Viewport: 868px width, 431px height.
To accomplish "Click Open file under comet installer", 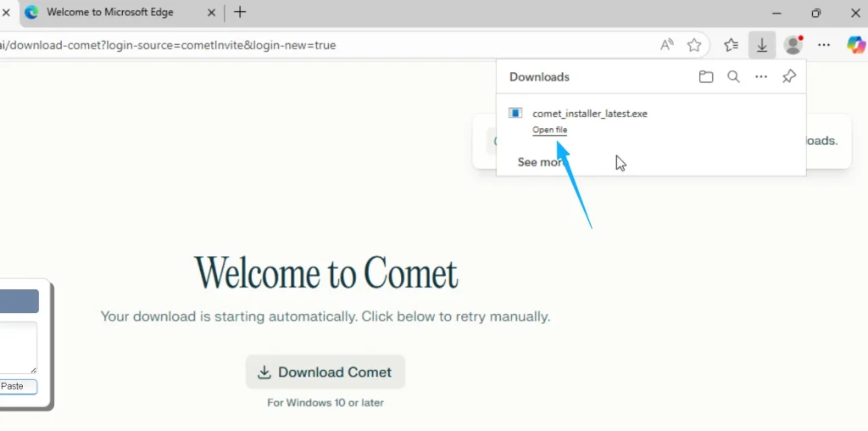I will (x=549, y=130).
